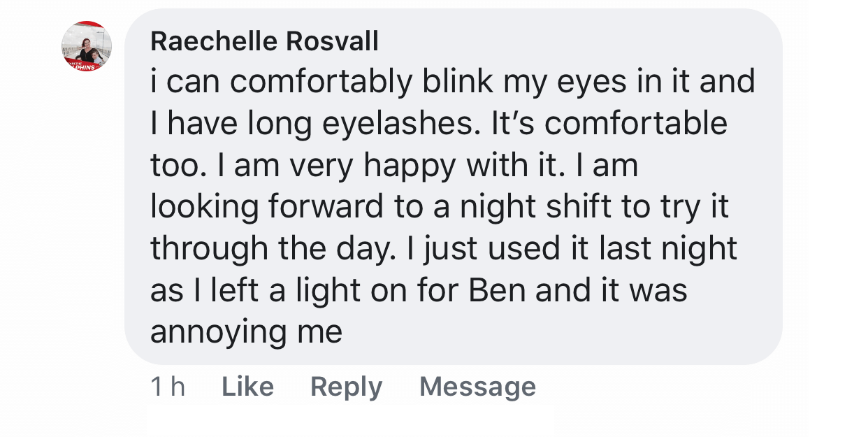Click the Raechelle Rosvall commenter name
Screen dimensions: 868x437
tap(264, 42)
